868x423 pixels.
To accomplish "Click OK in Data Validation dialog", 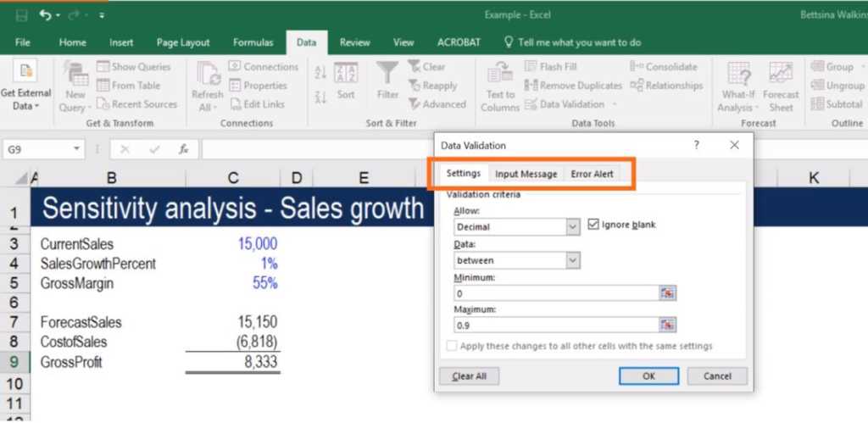I will click(x=648, y=376).
